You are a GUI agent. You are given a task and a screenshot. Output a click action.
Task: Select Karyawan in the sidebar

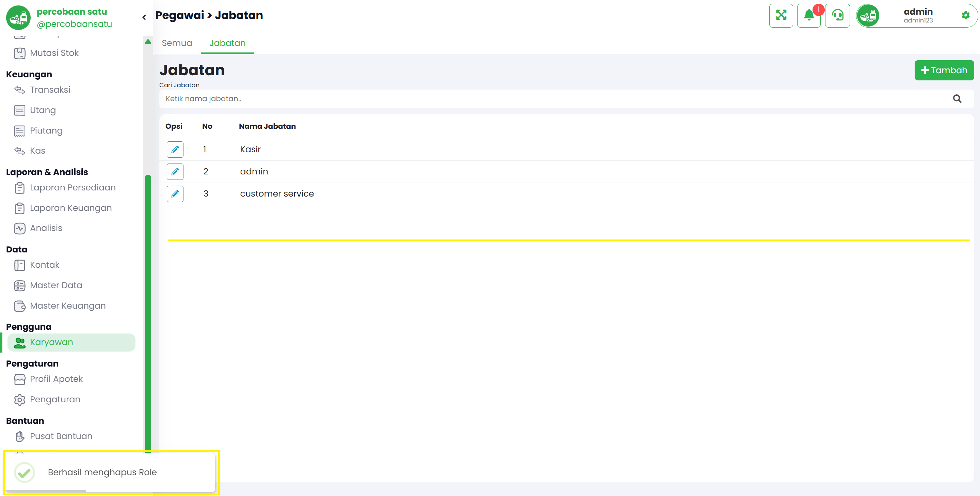[x=71, y=343]
